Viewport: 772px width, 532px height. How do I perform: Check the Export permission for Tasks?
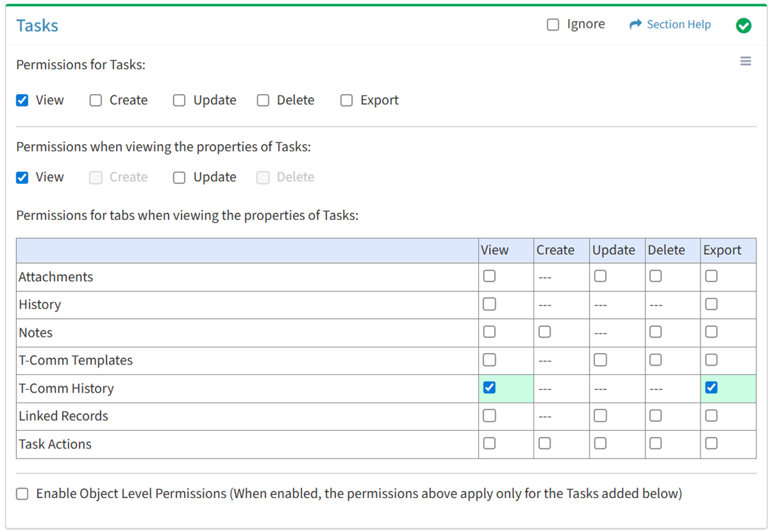346,100
